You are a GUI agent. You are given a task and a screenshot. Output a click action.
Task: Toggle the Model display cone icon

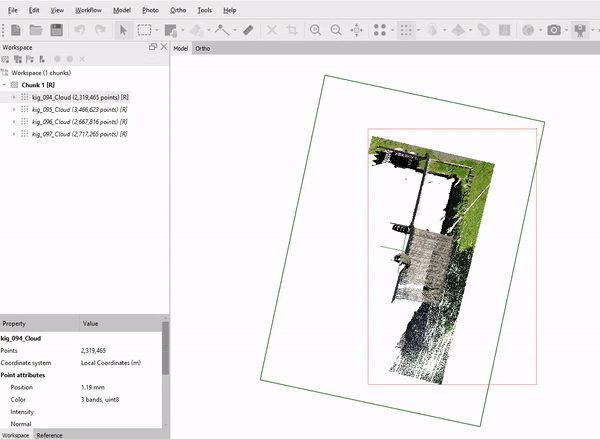point(432,30)
